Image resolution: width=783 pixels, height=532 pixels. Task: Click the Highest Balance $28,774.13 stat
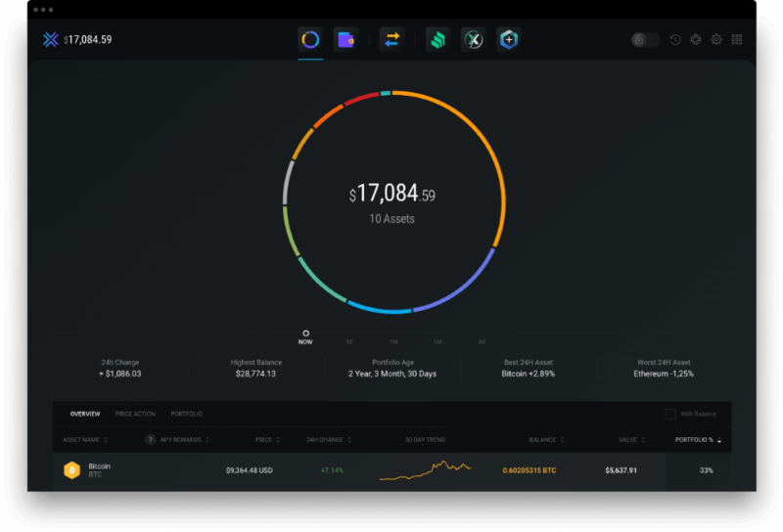pyautogui.click(x=255, y=369)
